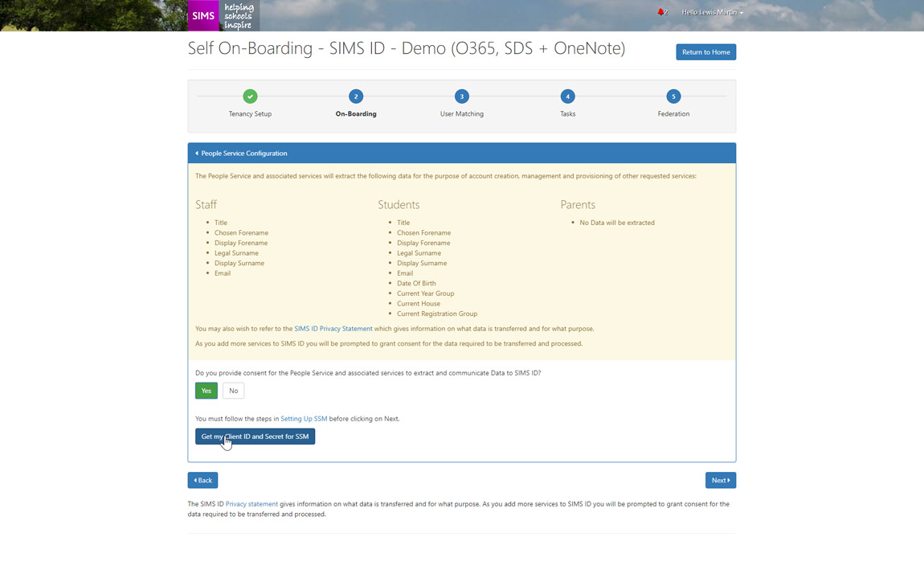The image size is (924, 578).
Task: Collapse the People Service Configuration panel
Action: tap(462, 154)
